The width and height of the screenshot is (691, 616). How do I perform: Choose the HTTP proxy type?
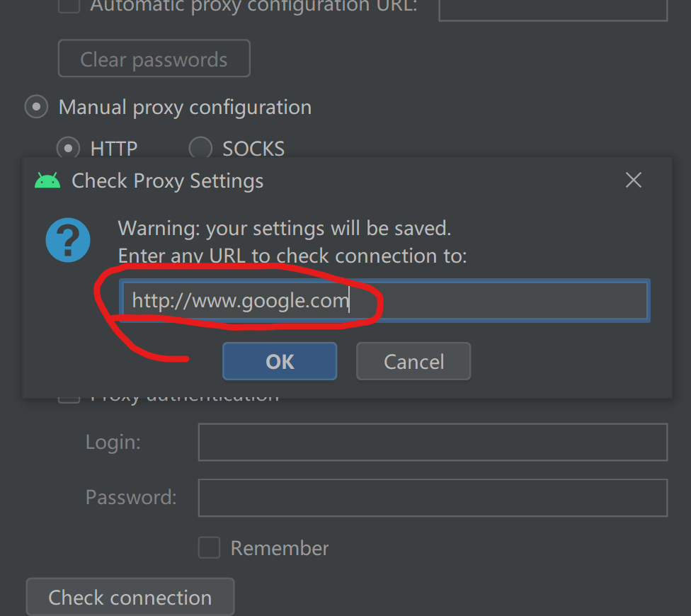coord(68,149)
